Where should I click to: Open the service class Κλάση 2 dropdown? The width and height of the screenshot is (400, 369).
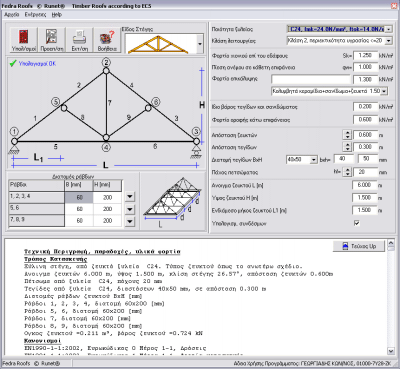coord(389,41)
